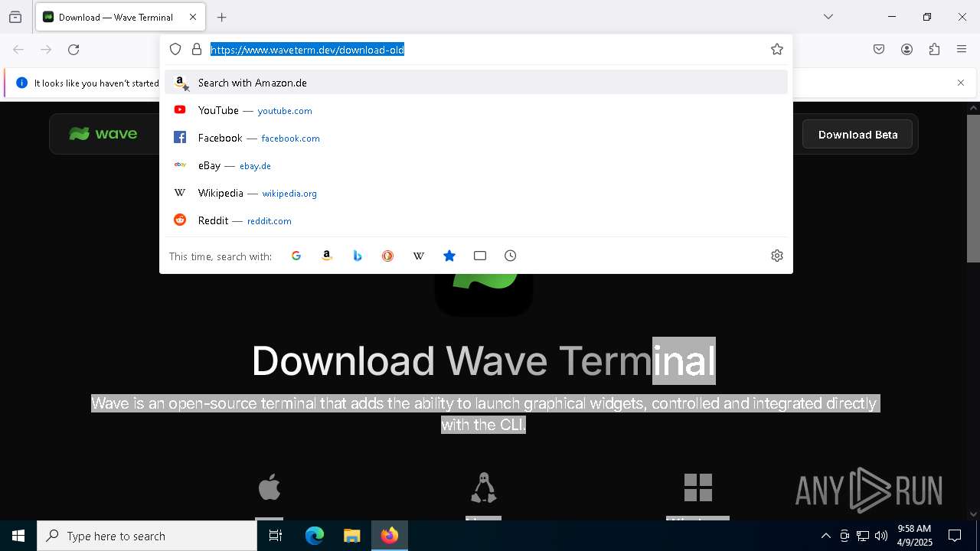Click the Firefox View icon
Screen dimensions: 980x551
coord(15,17)
